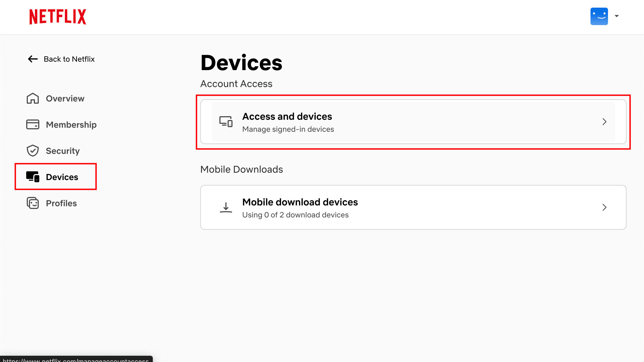This screenshot has width=644, height=362.
Task: Switch to the Membership section
Action: pos(71,124)
